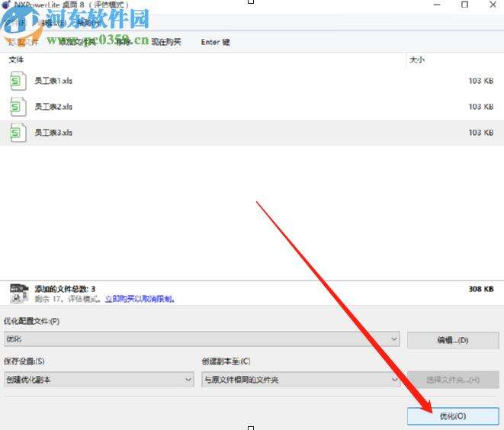Maximize the NXPowerLite window
The height and width of the screenshot is (430, 504).
pos(464,5)
